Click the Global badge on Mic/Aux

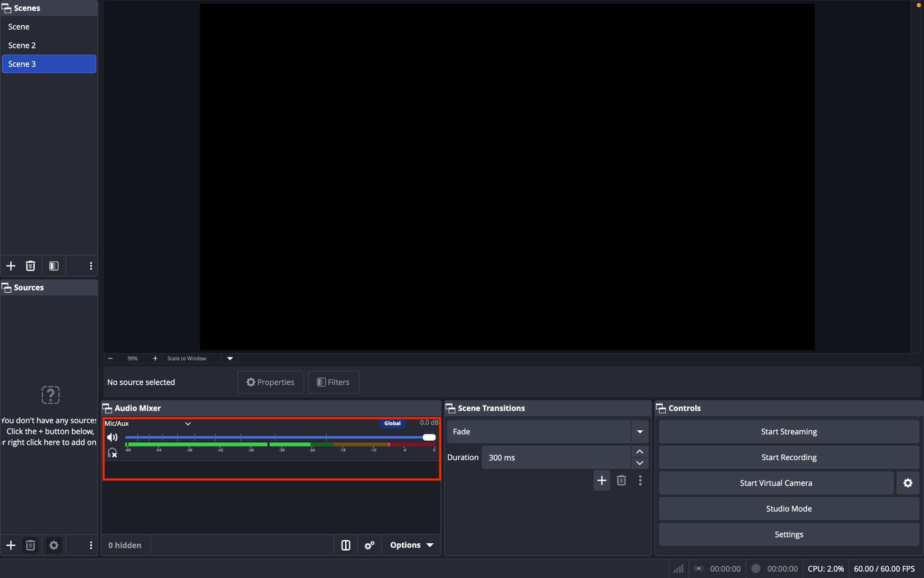click(392, 423)
